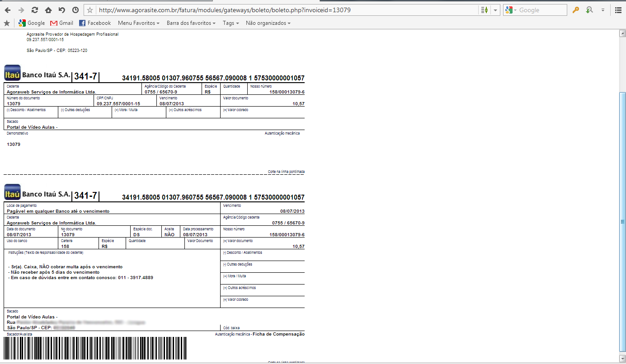The height and width of the screenshot is (364, 626).
Task: Click the Demonstrativo value 13079
Action: coord(14,144)
